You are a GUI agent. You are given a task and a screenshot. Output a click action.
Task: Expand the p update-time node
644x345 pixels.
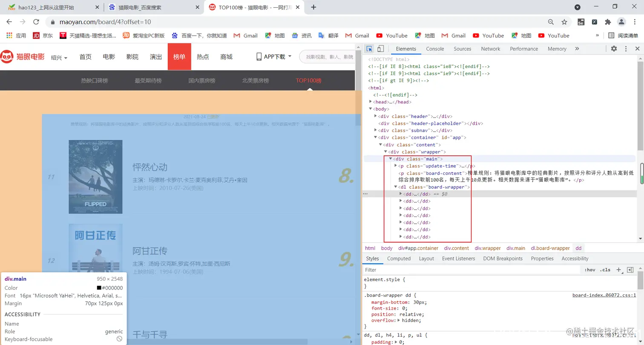(396, 166)
